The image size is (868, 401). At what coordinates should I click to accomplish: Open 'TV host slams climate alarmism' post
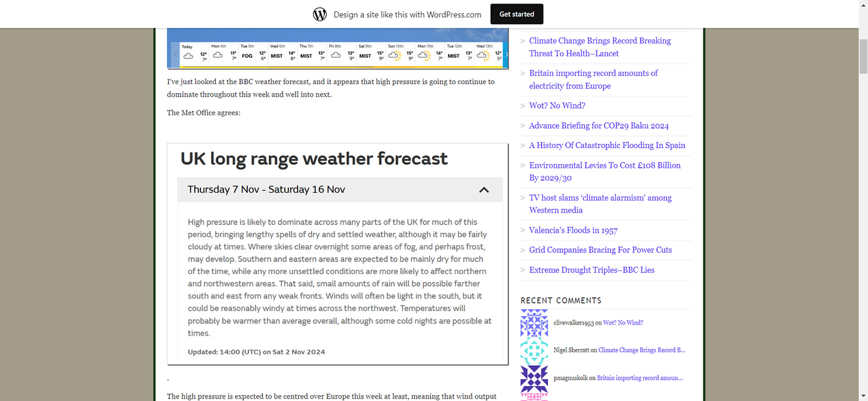click(600, 204)
